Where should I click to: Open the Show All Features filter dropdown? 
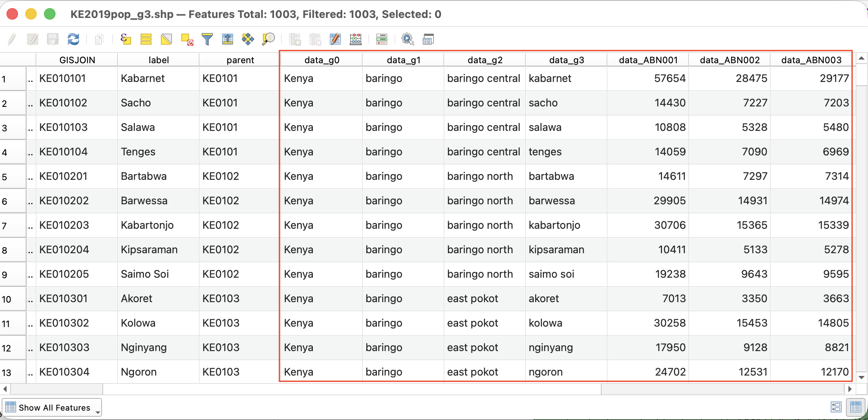tap(52, 407)
